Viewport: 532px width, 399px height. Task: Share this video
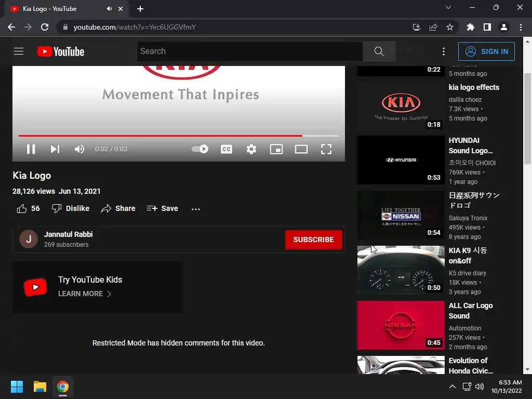click(118, 208)
